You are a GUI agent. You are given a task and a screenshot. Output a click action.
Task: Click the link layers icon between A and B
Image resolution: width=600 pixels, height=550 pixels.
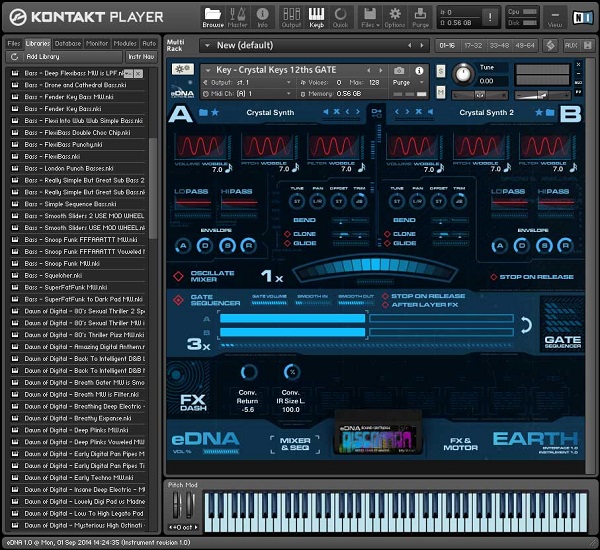376,113
